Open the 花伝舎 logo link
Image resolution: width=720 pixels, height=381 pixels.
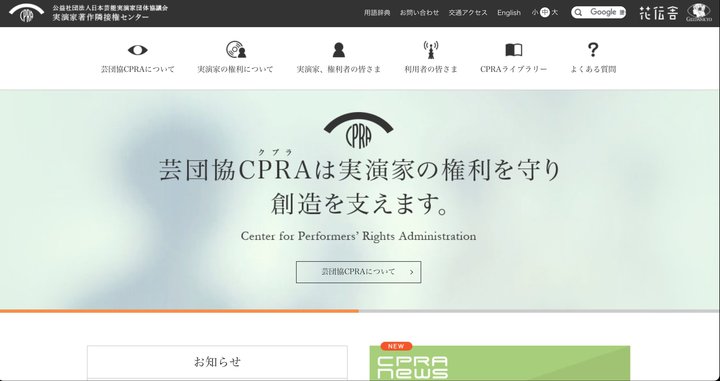click(658, 13)
